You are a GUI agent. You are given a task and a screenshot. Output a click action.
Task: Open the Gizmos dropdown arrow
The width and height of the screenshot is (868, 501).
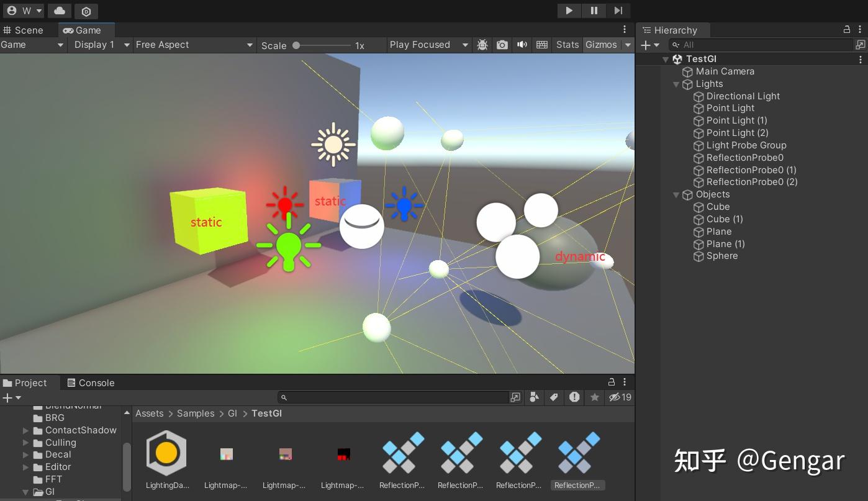(628, 45)
